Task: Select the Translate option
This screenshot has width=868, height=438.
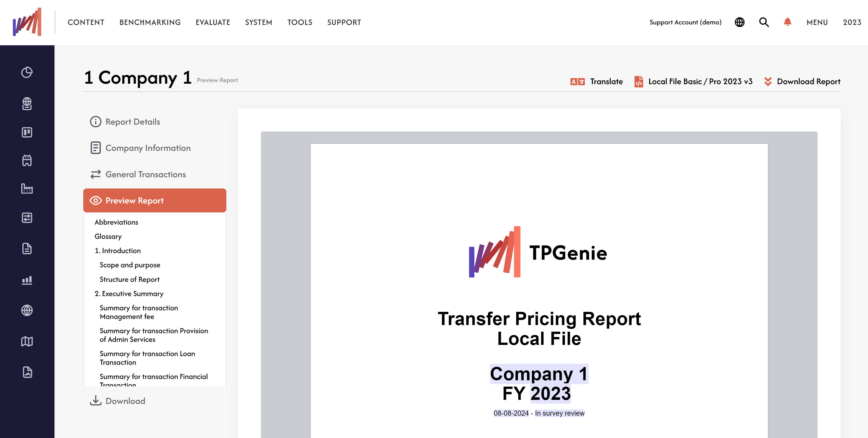Action: point(606,81)
